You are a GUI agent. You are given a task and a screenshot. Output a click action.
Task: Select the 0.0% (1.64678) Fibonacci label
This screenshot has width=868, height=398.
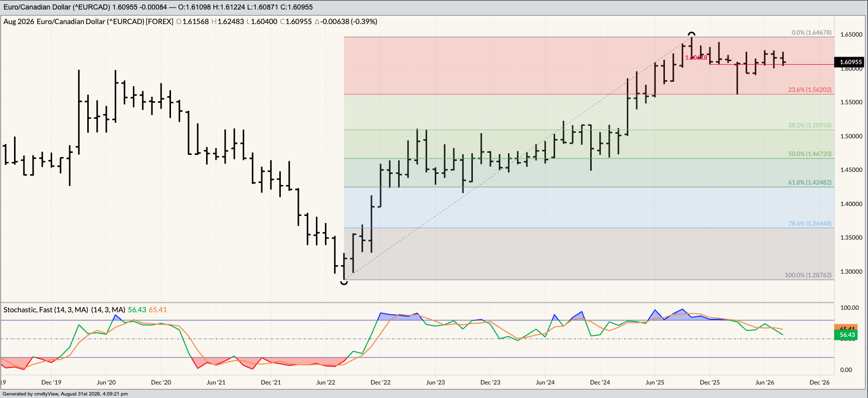click(x=811, y=33)
